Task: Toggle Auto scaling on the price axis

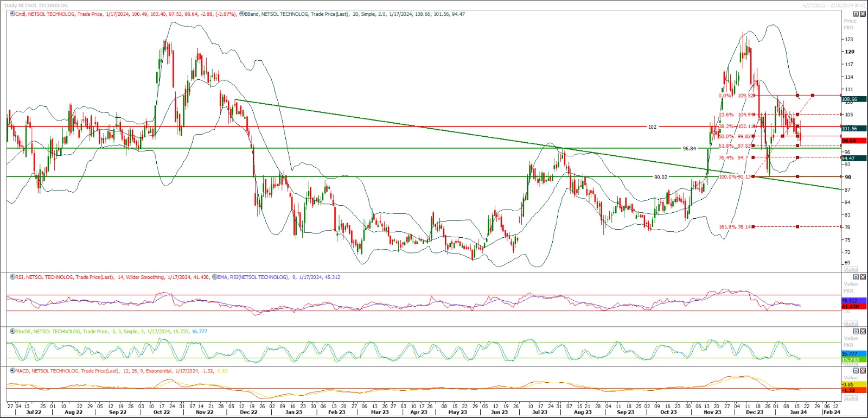Action: point(851,269)
